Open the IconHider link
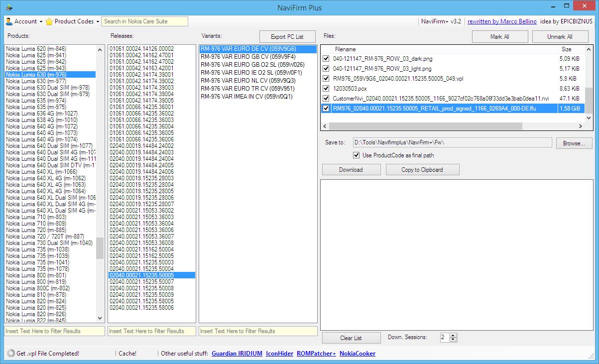 (x=279, y=354)
